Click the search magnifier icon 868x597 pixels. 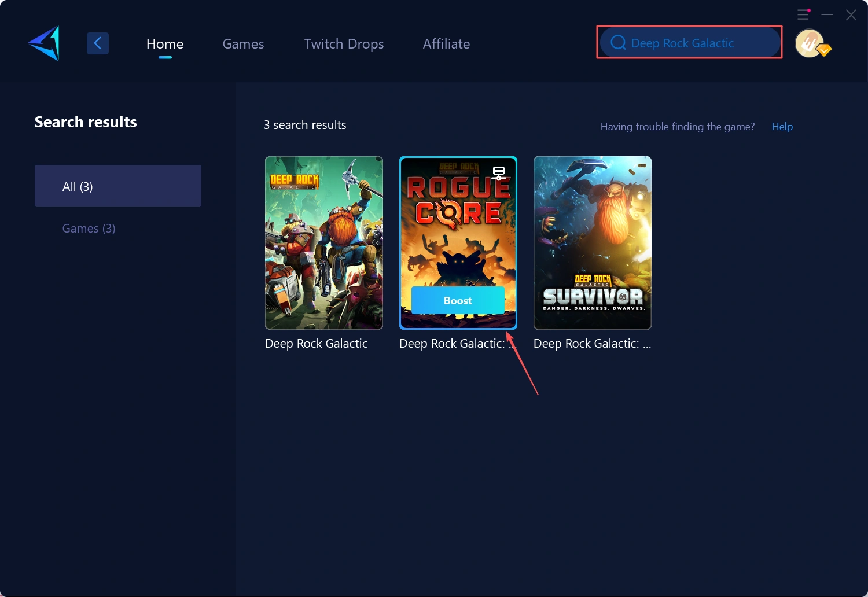coord(618,43)
